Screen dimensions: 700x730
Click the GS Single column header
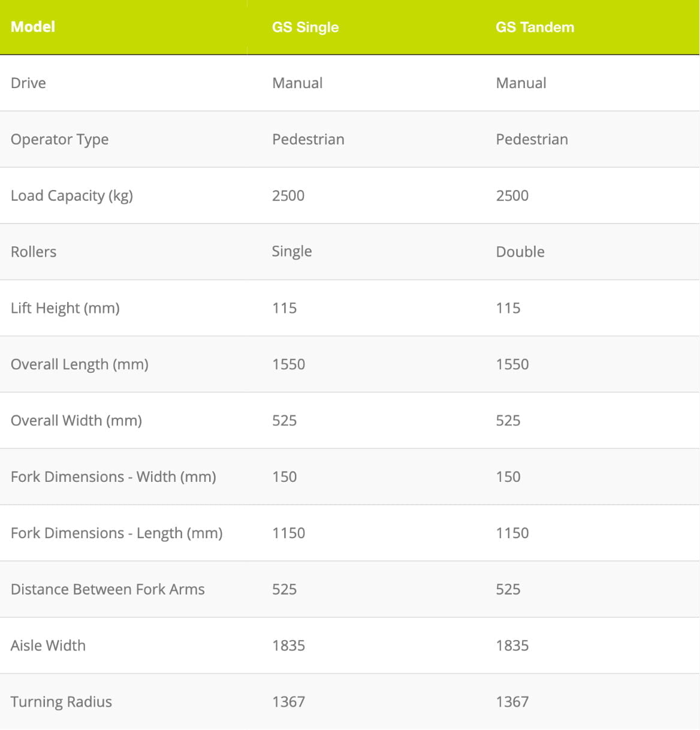point(305,27)
